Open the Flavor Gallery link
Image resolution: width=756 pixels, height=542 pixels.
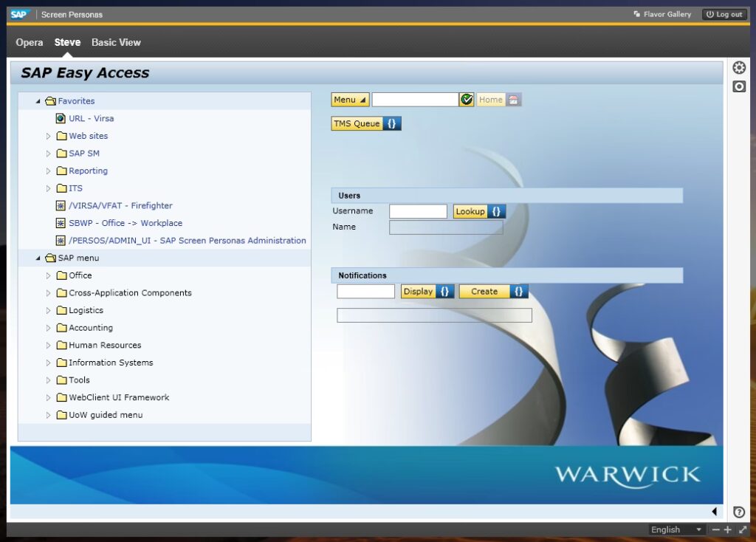pyautogui.click(x=662, y=14)
